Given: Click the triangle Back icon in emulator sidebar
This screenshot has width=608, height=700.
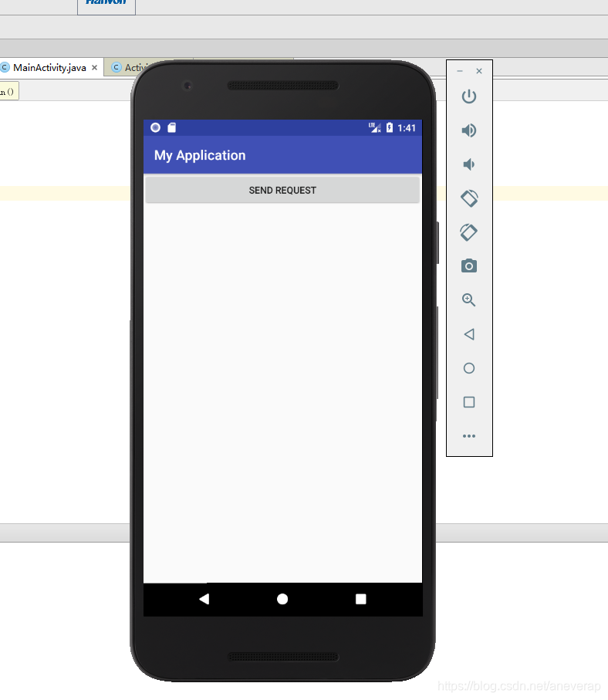Looking at the screenshot, I should coord(468,334).
